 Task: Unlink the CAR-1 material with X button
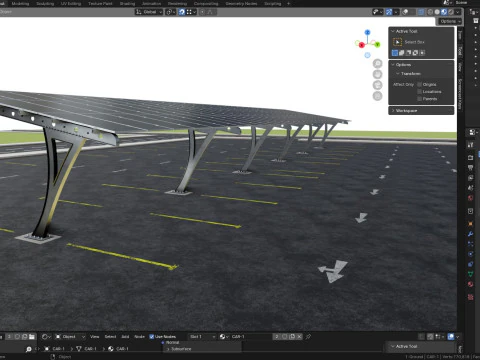pos(299,337)
